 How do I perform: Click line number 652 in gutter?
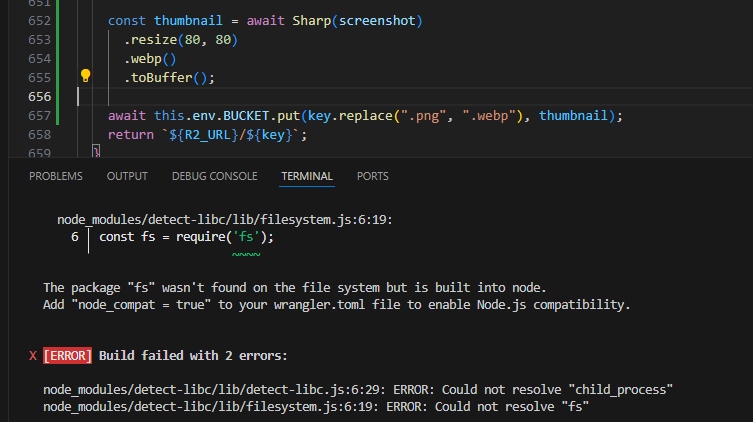click(38, 21)
